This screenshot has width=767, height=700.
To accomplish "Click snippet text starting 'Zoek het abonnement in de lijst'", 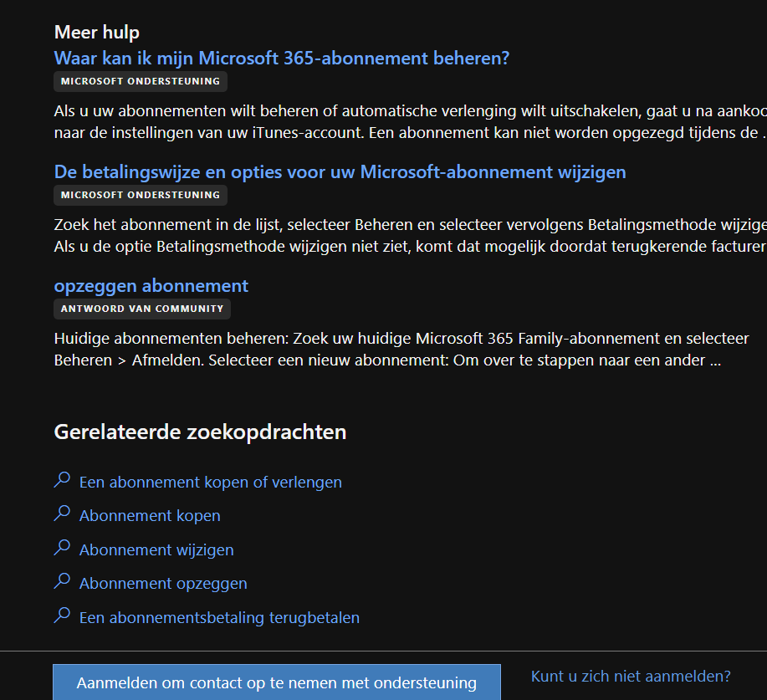I will pyautogui.click(x=411, y=235).
